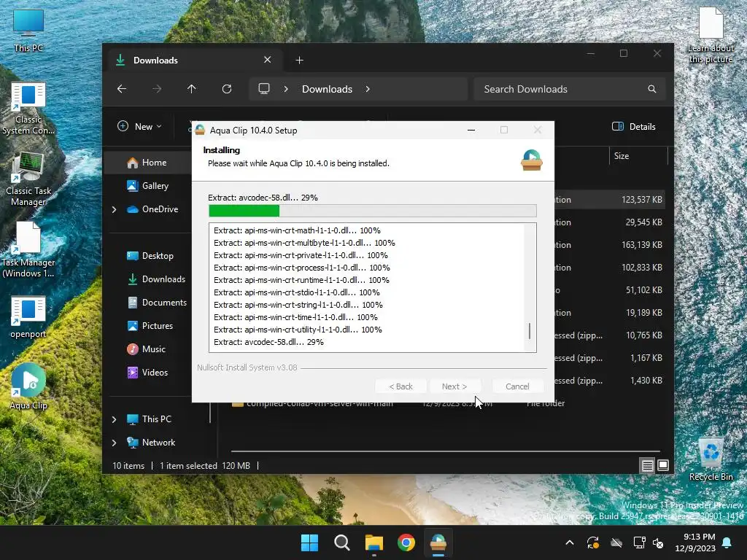Expand OneDrive in navigation pane
Screen dimensions: 747x560
(114, 209)
